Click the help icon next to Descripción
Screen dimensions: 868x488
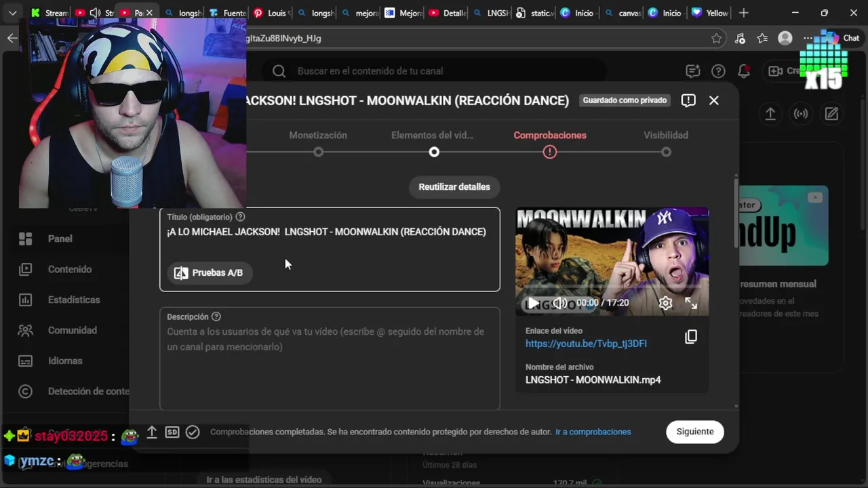pos(216,317)
